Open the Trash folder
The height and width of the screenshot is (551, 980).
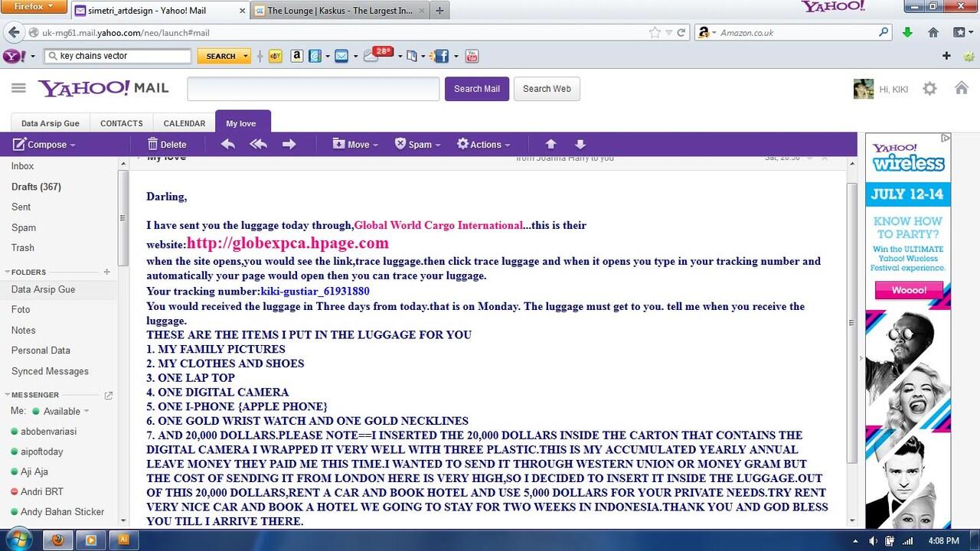tap(22, 248)
